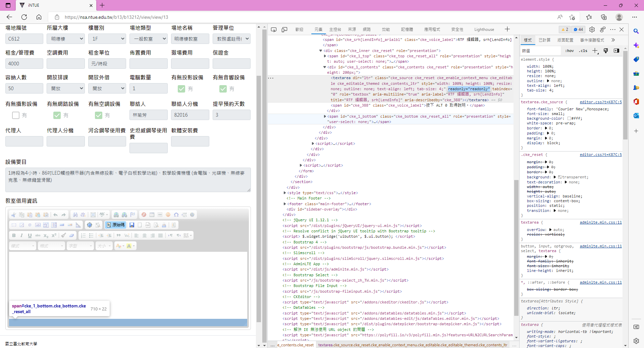Viewport: 644px width, 348px height.
Task: Click the Edge sidebar search icon
Action: click(x=636, y=31)
